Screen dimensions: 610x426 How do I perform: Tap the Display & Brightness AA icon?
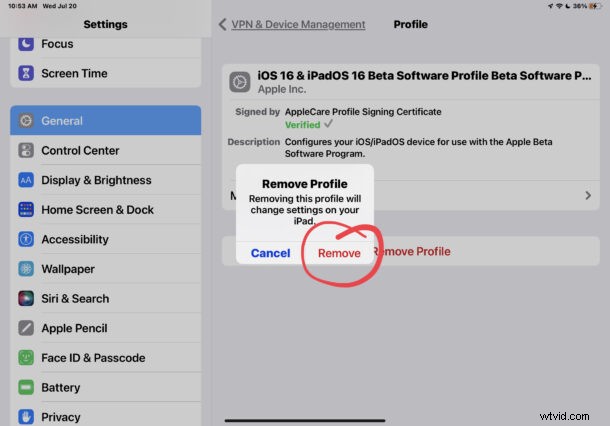pos(26,180)
